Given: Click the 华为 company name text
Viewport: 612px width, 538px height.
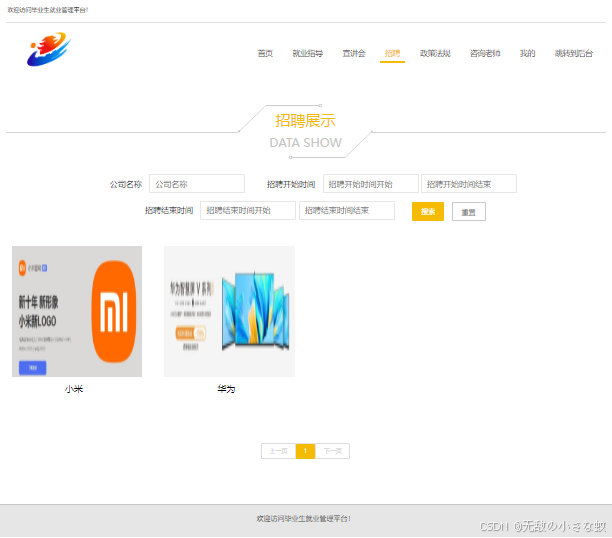Looking at the screenshot, I should [226, 389].
